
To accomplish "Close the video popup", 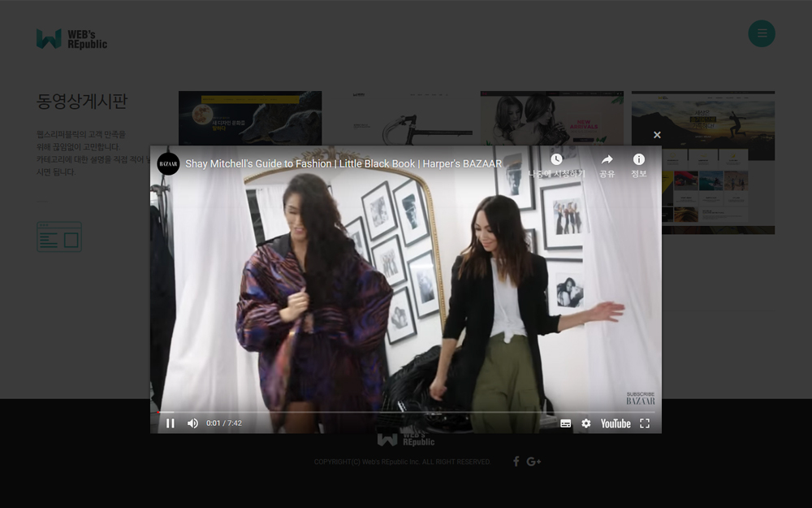I will [x=657, y=135].
